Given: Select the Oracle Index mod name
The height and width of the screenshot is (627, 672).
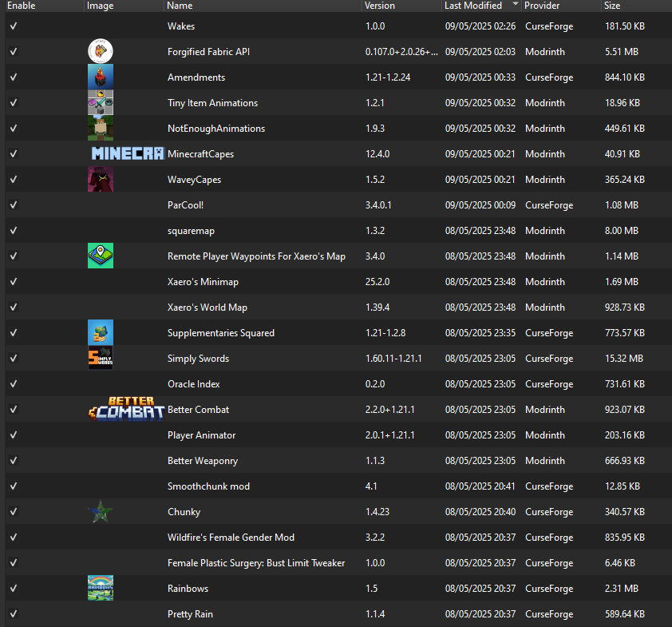Looking at the screenshot, I should [194, 384].
